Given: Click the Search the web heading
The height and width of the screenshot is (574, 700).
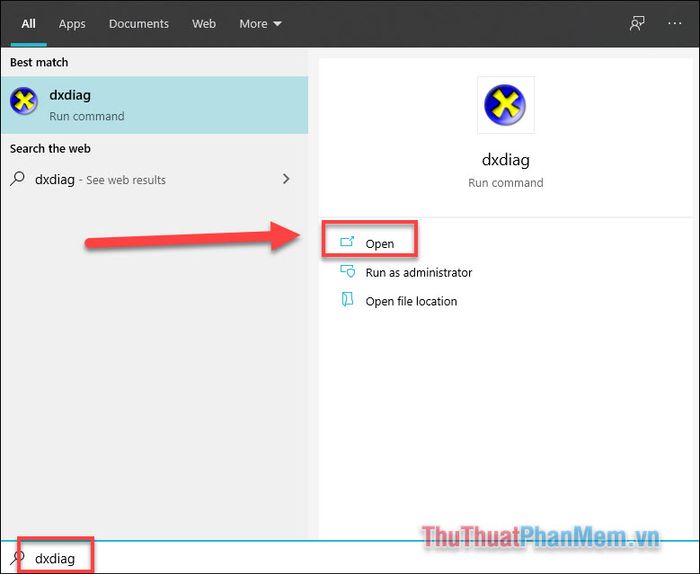Looking at the screenshot, I should pyautogui.click(x=50, y=148).
